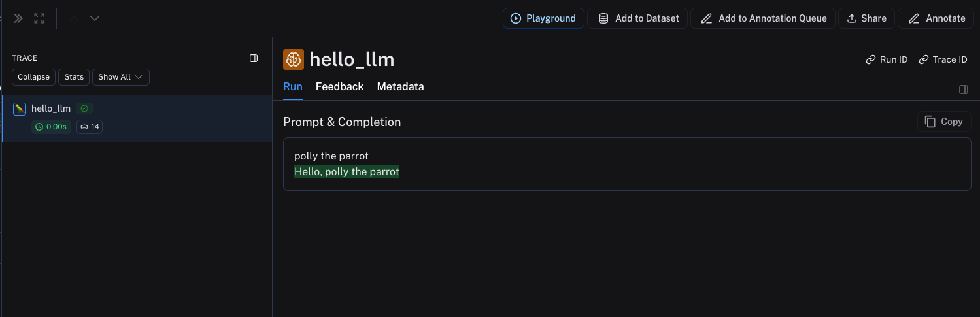Viewport: 980px width, 317px height.
Task: Go to the previous run with up arrow
Action: pos(74,18)
